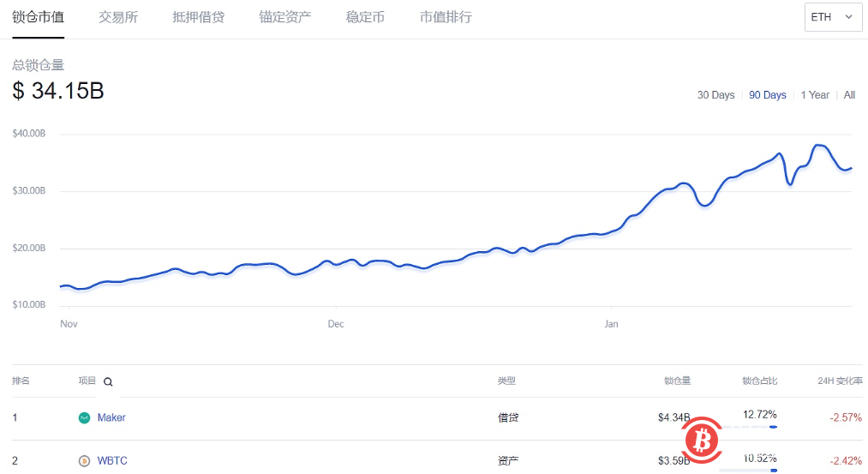The height and width of the screenshot is (474, 868).
Task: Expand the ETH chain dropdown
Action: click(x=833, y=17)
